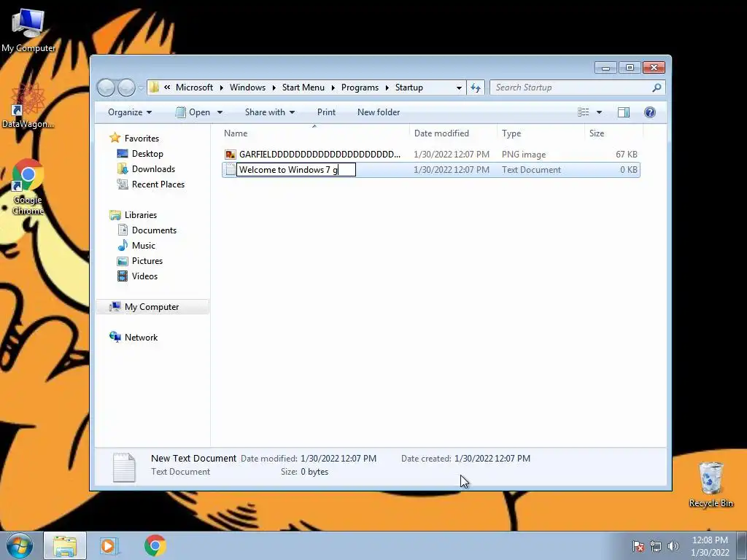This screenshot has height=560, width=747.
Task: Expand arrow after Programs in breadcrumb
Action: point(387,87)
